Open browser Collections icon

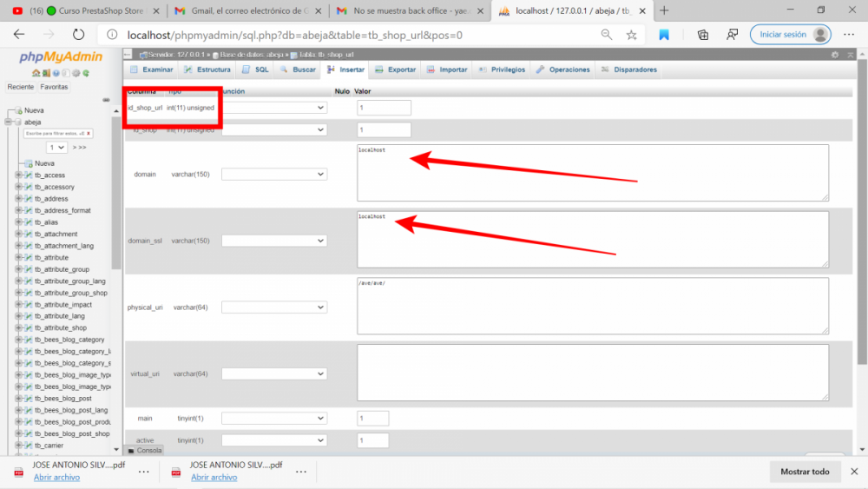703,35
